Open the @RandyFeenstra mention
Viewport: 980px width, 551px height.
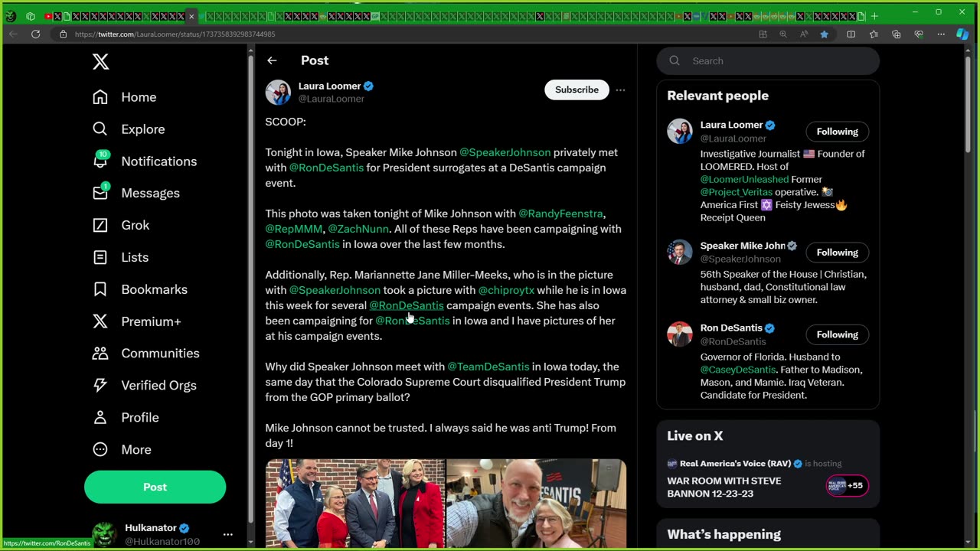coord(561,214)
